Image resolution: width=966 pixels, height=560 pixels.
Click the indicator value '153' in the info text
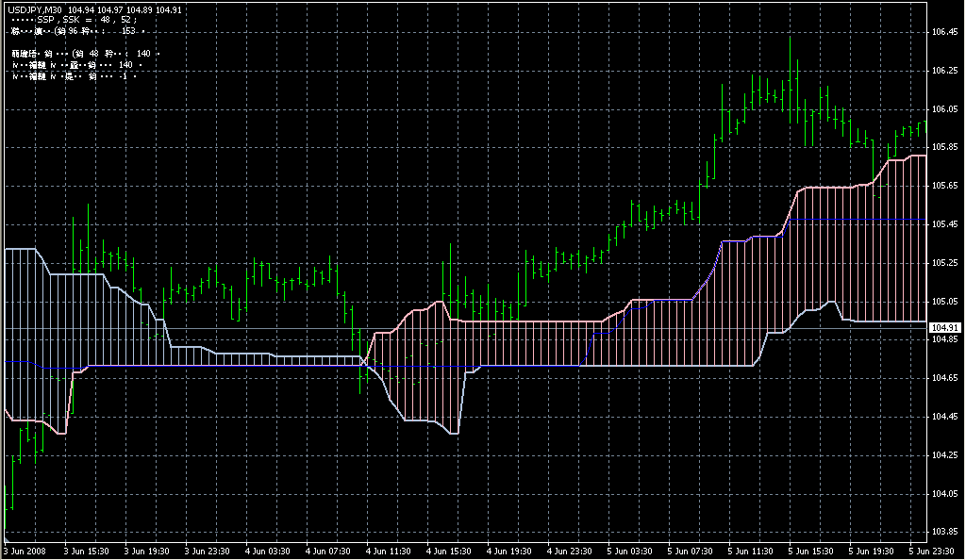[128, 31]
